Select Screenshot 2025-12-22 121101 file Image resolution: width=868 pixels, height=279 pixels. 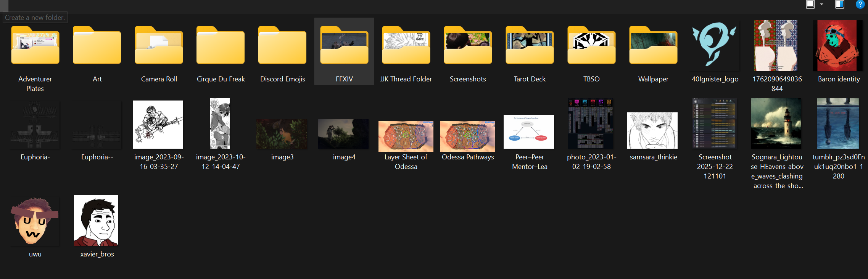[x=715, y=123]
